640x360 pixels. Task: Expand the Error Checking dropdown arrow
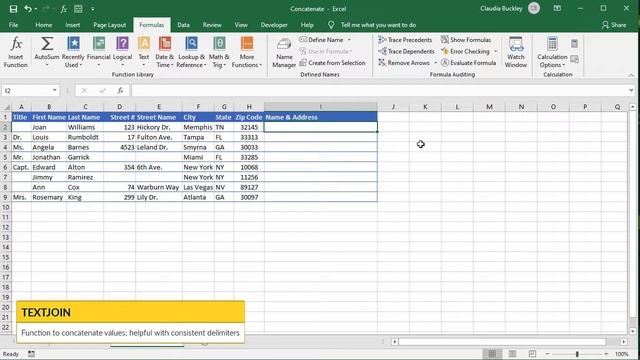[496, 51]
